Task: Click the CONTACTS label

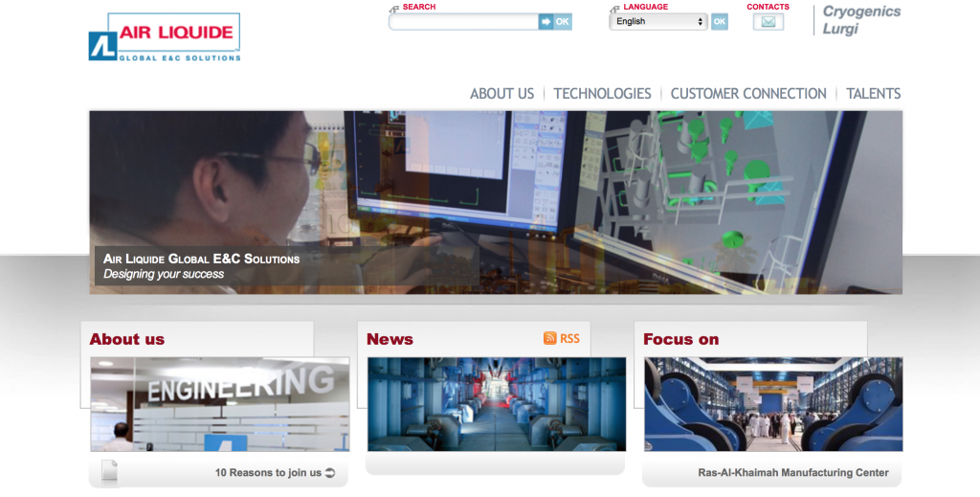Action: coord(768,7)
